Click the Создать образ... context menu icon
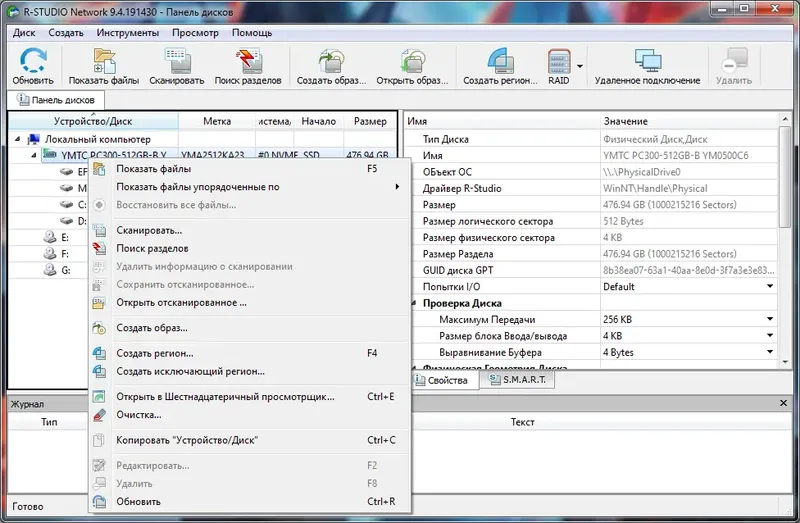 tap(99, 329)
